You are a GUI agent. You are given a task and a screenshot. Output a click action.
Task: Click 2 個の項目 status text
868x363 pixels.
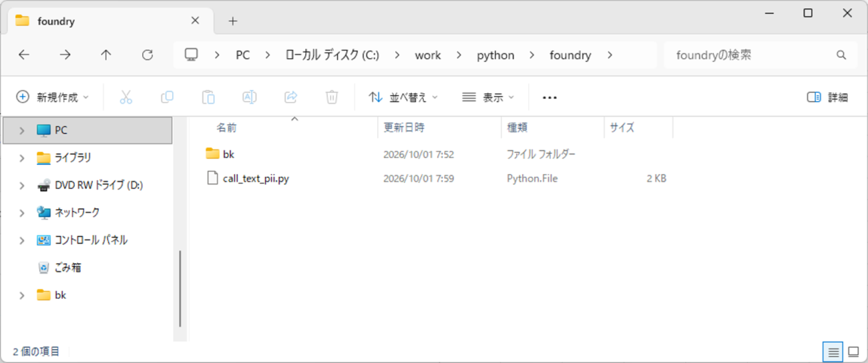pos(37,351)
